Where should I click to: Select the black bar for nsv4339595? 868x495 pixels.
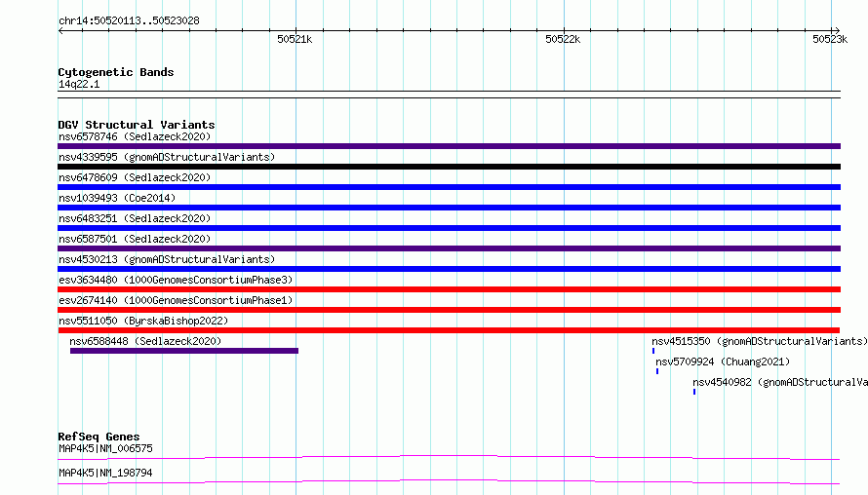[x=449, y=167]
